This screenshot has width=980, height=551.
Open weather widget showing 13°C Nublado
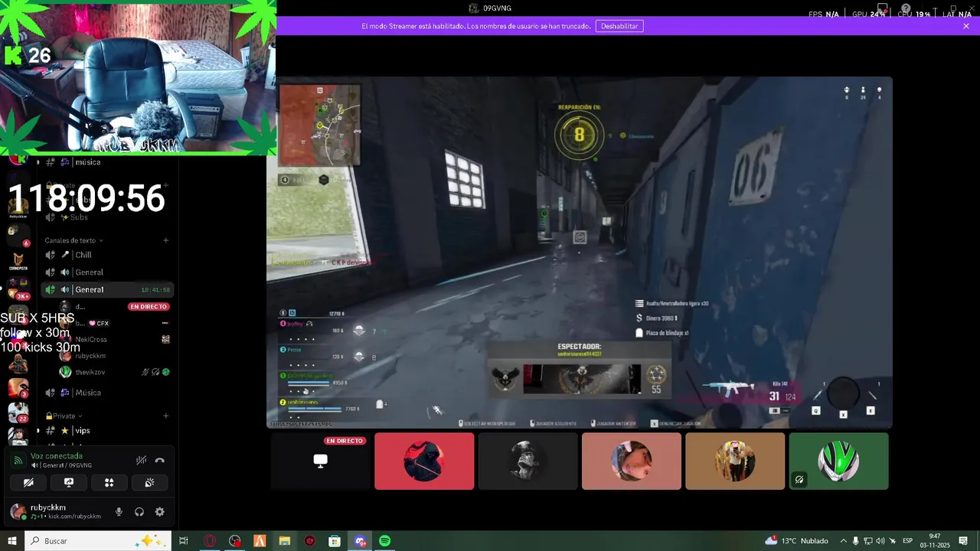point(796,541)
